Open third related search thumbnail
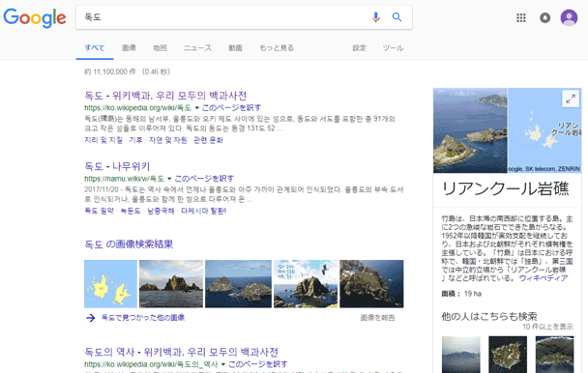Viewport: 588px width, 373px height. click(554, 355)
